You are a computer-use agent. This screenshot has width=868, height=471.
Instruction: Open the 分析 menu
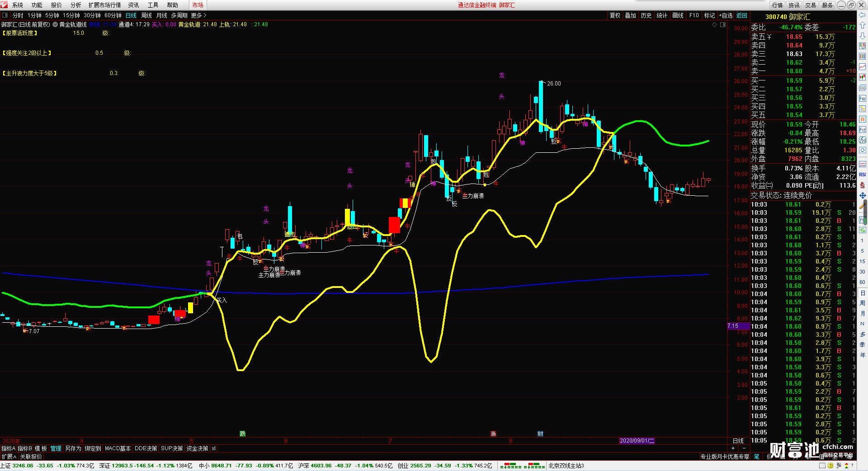76,5
